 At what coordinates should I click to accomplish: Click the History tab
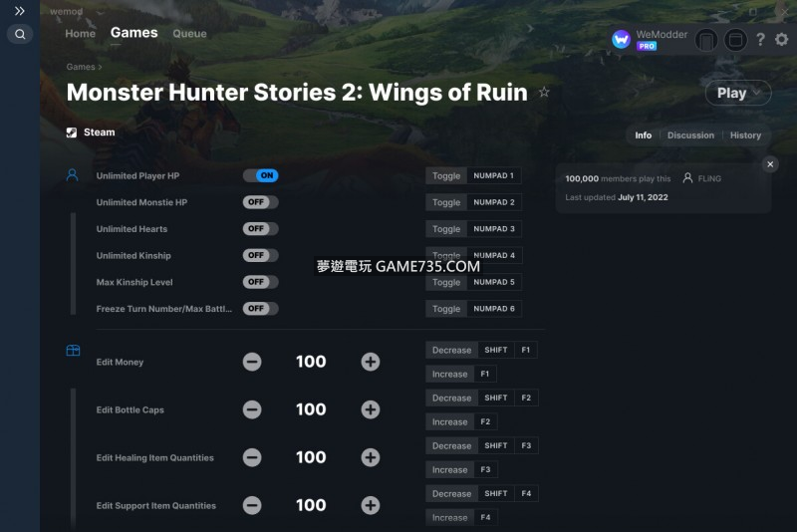point(745,135)
